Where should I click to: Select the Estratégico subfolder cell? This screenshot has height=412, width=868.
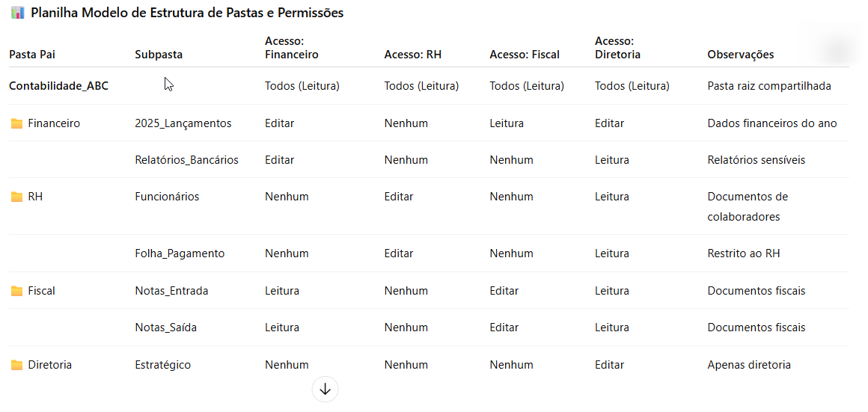[163, 365]
